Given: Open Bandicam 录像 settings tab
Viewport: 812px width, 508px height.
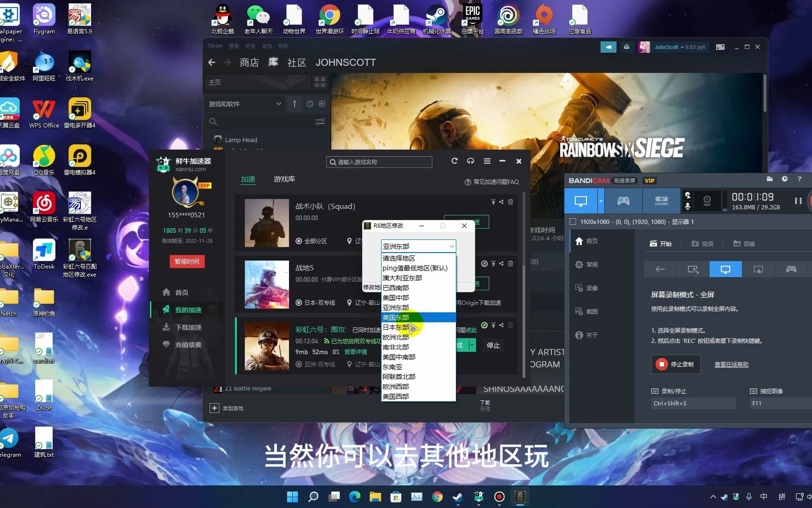Looking at the screenshot, I should [x=586, y=288].
